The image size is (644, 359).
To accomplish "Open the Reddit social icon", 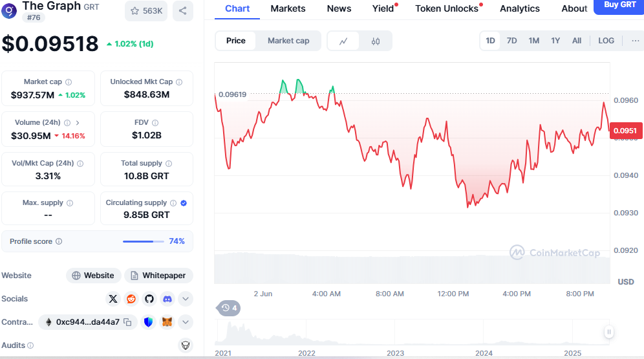I will (131, 299).
